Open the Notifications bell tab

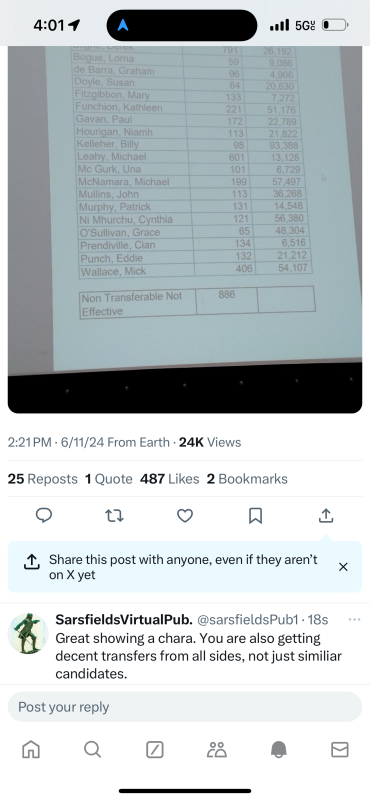pos(278,749)
